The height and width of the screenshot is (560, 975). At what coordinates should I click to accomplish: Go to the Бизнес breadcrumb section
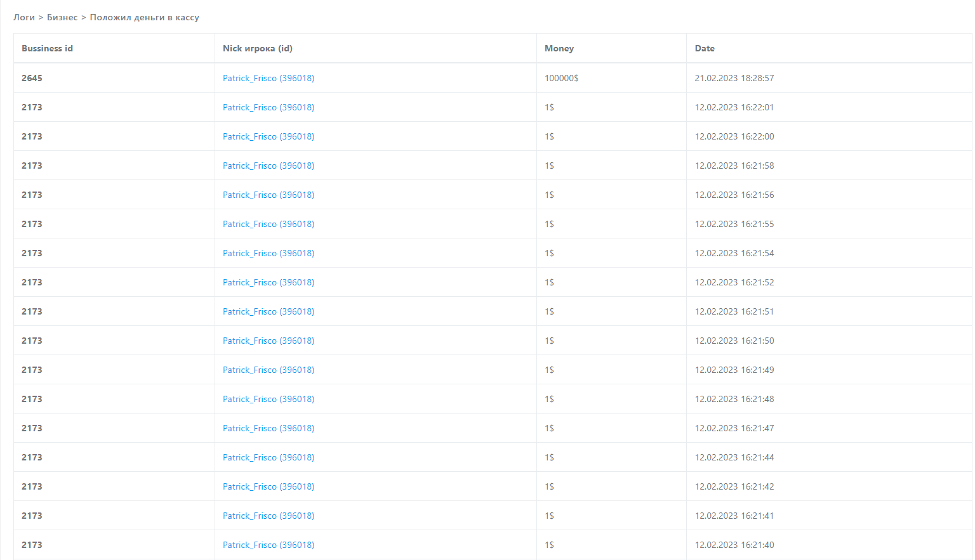coord(62,17)
